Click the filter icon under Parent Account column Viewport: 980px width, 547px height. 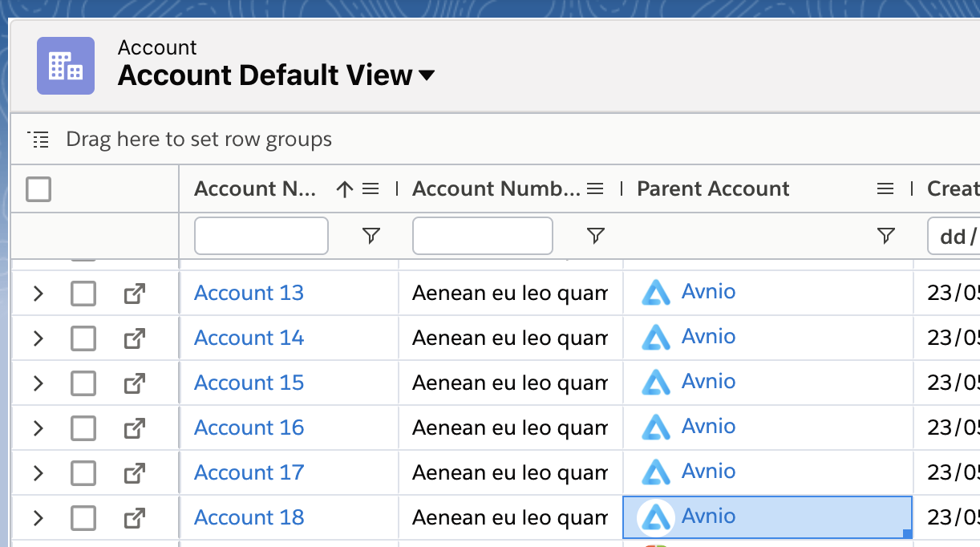885,236
